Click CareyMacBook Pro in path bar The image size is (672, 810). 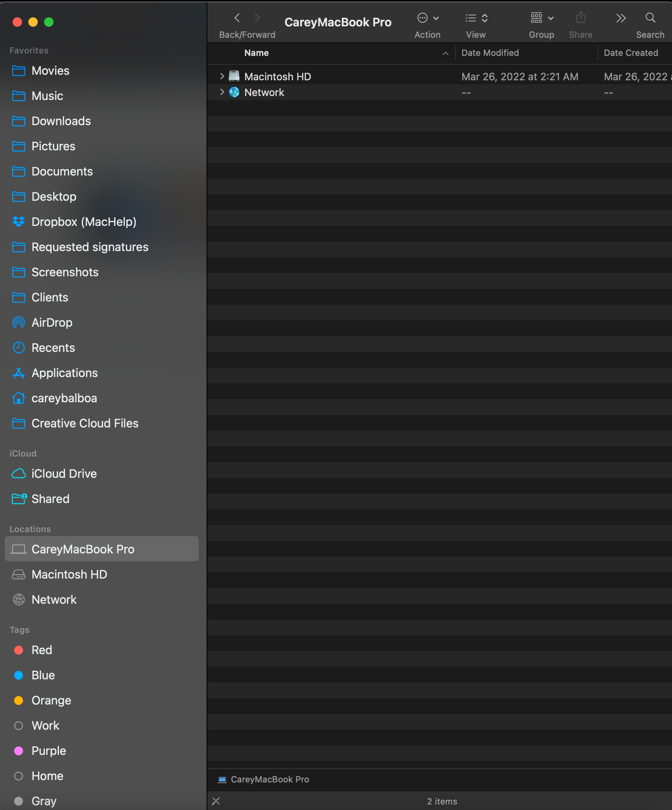[264, 779]
